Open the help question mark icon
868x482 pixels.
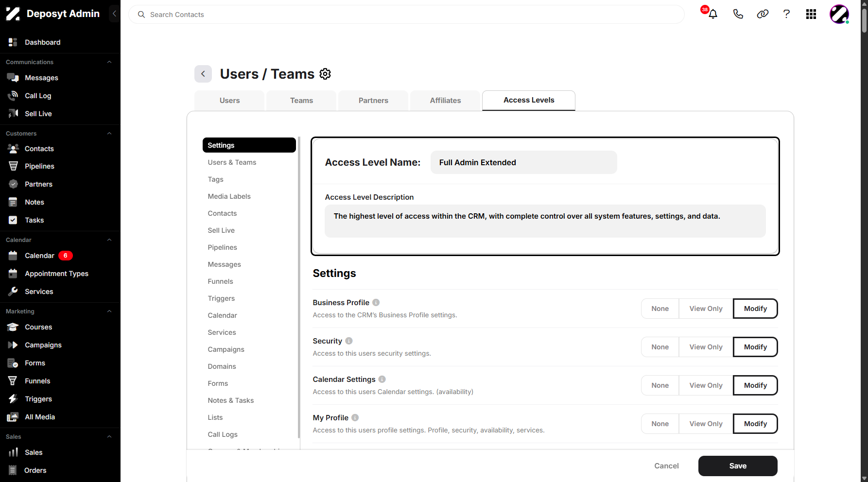coord(786,14)
